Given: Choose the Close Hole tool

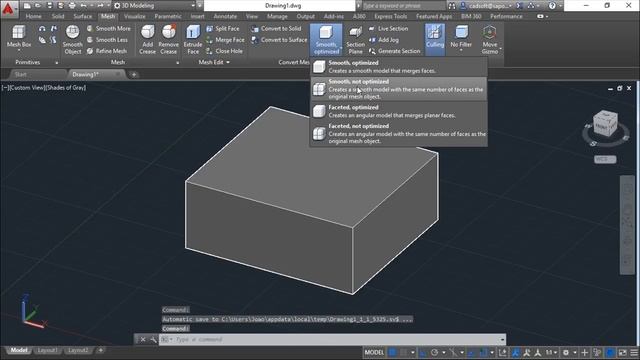Looking at the screenshot, I should [x=224, y=51].
